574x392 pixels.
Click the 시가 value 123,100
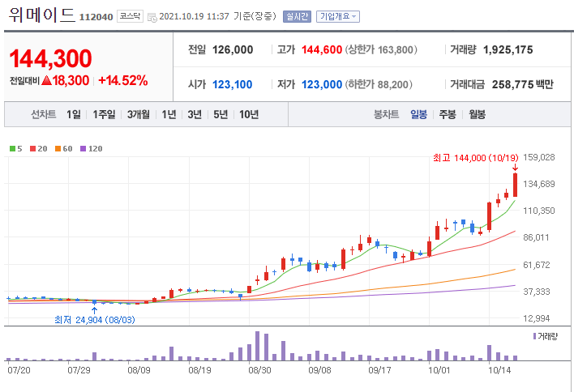[233, 84]
